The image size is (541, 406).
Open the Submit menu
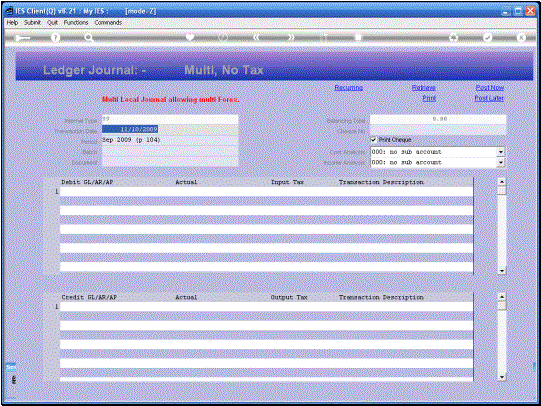coord(32,22)
